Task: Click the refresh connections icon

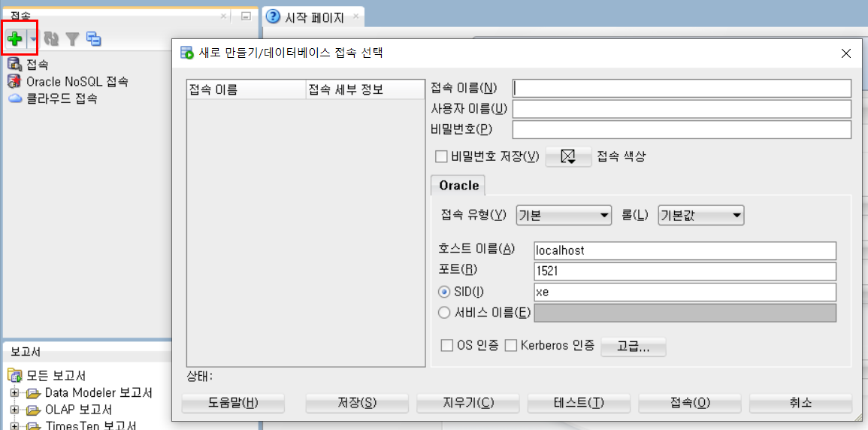Action: coord(52,39)
